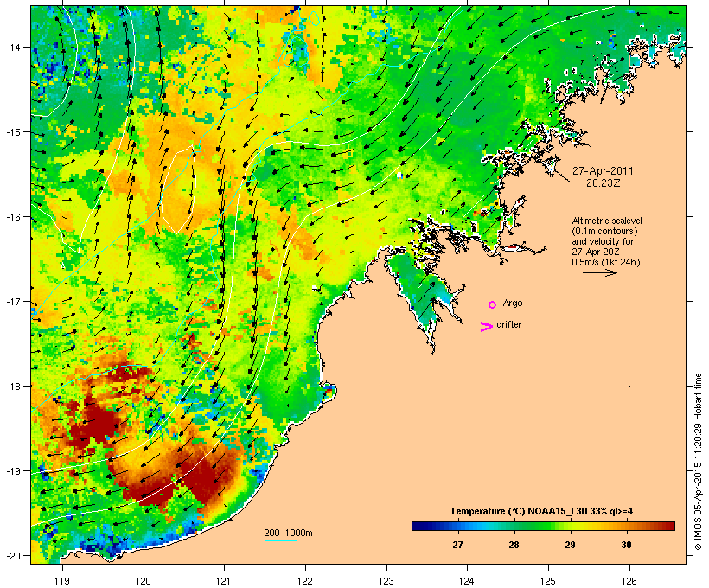This screenshot has width=709, height=588.
Task: Click the '(0.1m contours)' text line
Action: click(604, 231)
